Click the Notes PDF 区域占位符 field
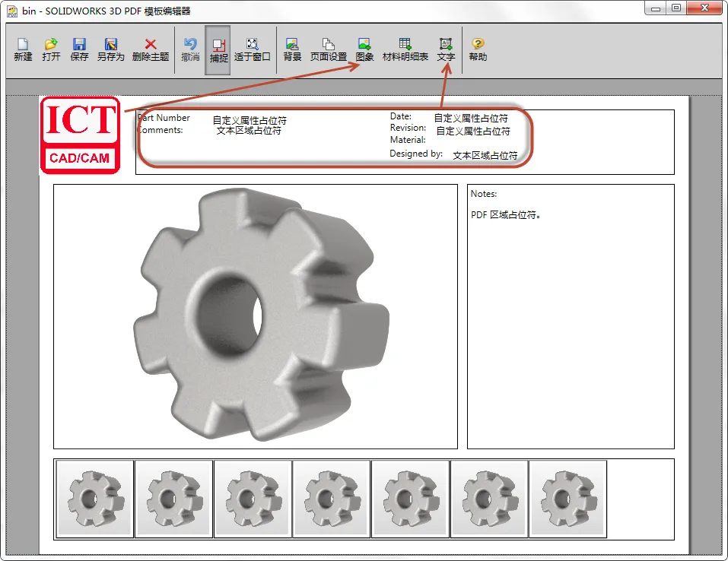 point(506,215)
